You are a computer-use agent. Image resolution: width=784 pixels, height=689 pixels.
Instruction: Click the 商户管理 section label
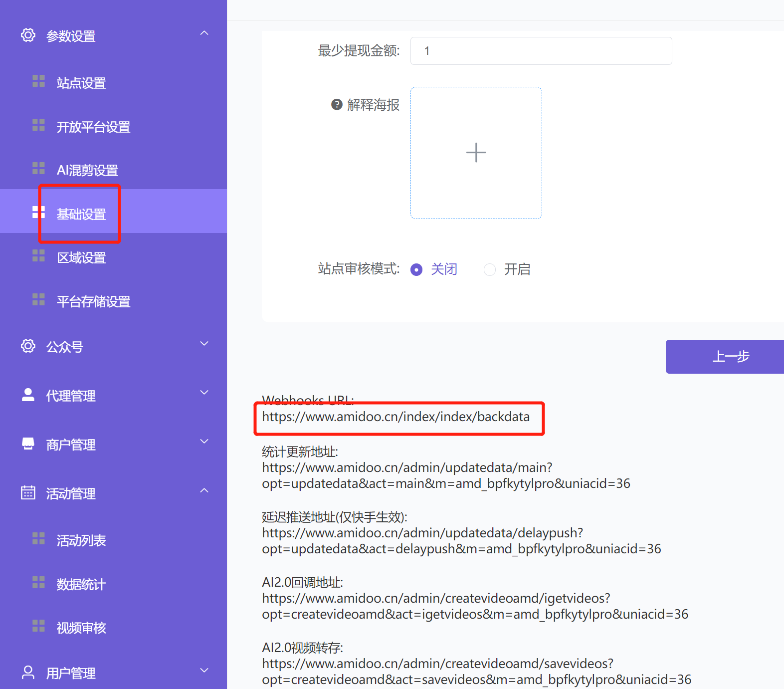[71, 445]
